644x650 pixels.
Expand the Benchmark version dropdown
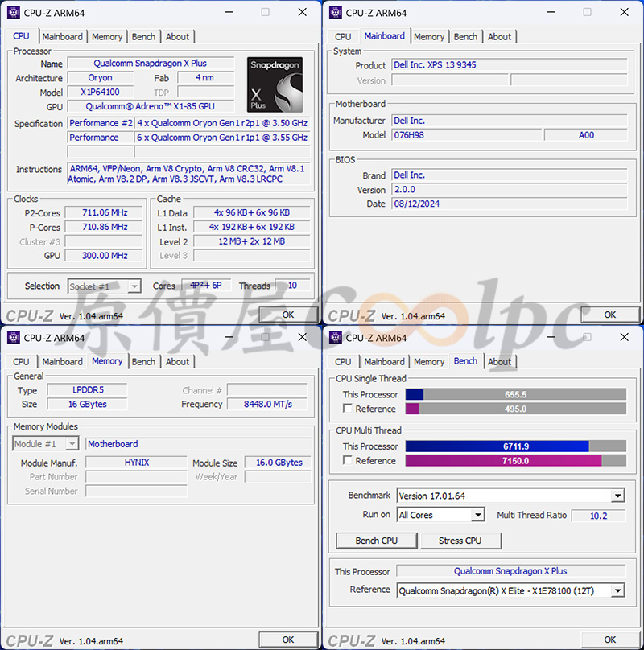511,496
